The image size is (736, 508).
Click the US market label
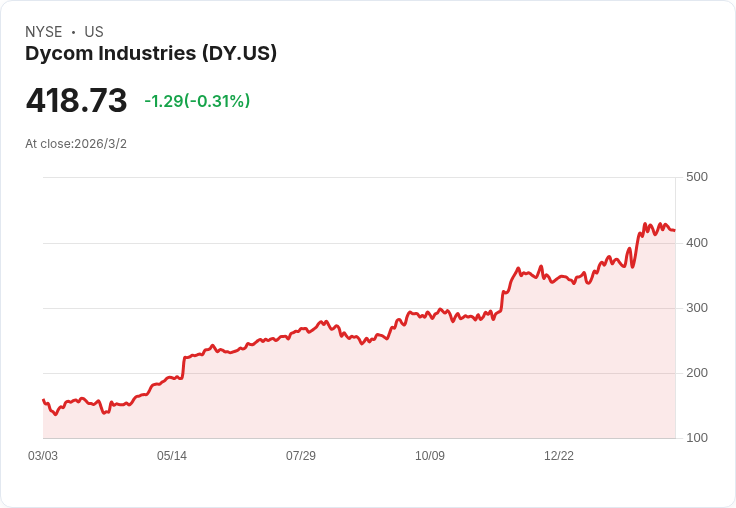[94, 32]
